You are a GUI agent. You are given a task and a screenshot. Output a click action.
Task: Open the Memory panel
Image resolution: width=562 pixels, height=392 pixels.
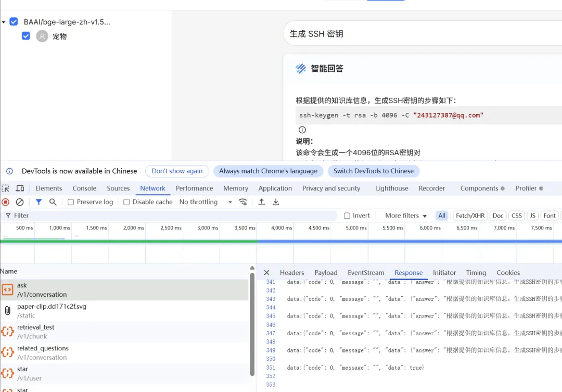click(236, 188)
